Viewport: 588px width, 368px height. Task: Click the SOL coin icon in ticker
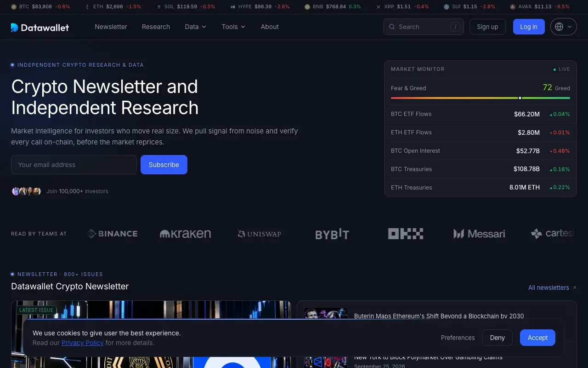click(x=159, y=7)
